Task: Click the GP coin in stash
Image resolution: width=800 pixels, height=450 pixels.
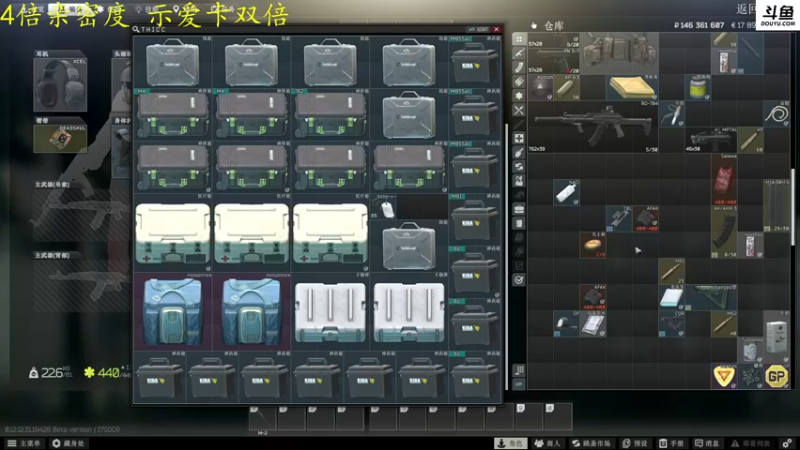Action: [x=777, y=377]
